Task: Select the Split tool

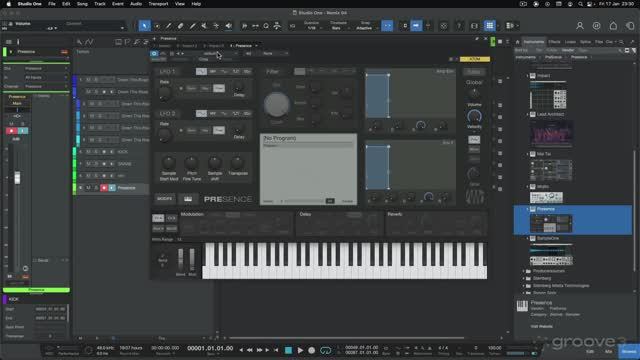Action: [x=169, y=26]
